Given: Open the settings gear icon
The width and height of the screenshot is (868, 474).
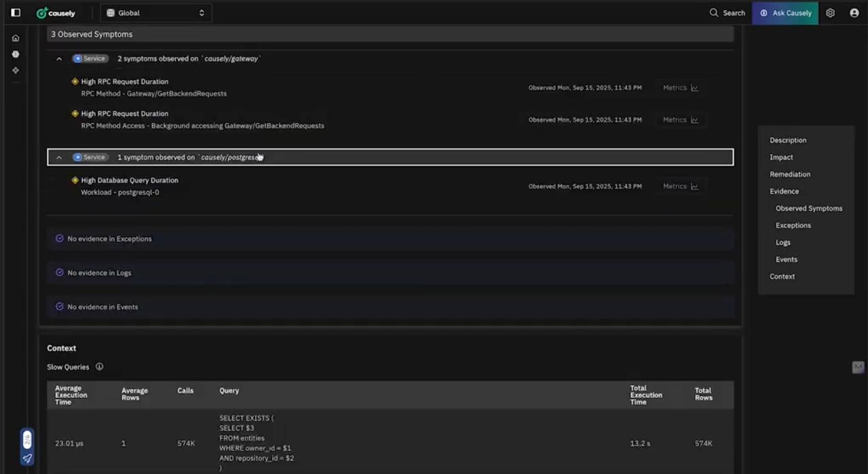Looking at the screenshot, I should 830,12.
